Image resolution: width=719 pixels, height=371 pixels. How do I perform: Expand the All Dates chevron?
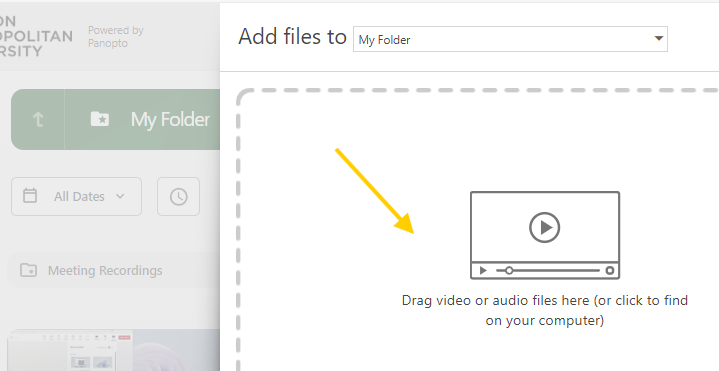click(120, 196)
